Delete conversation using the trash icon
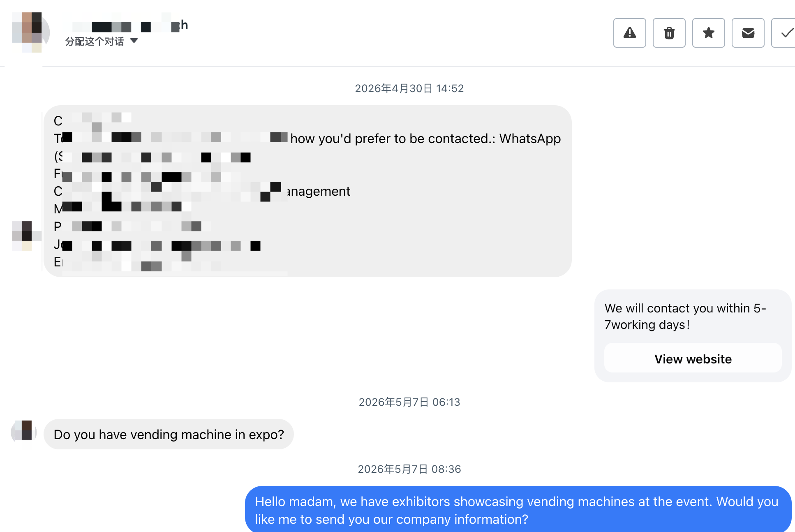Image resolution: width=795 pixels, height=532 pixels. (x=669, y=33)
